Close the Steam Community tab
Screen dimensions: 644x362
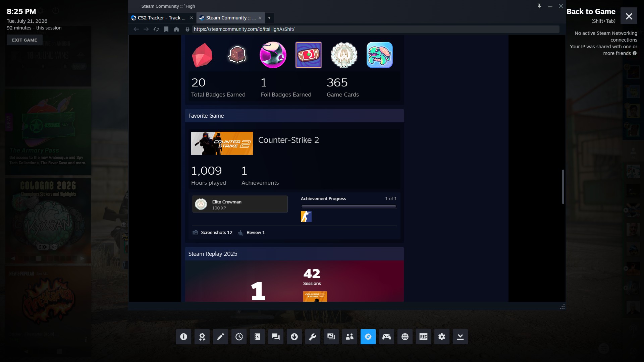click(260, 18)
